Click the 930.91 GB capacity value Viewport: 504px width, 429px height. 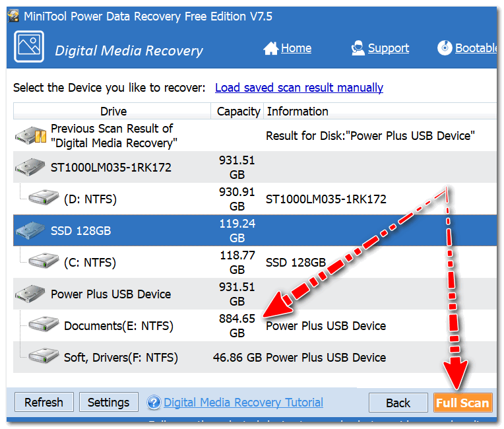237,199
